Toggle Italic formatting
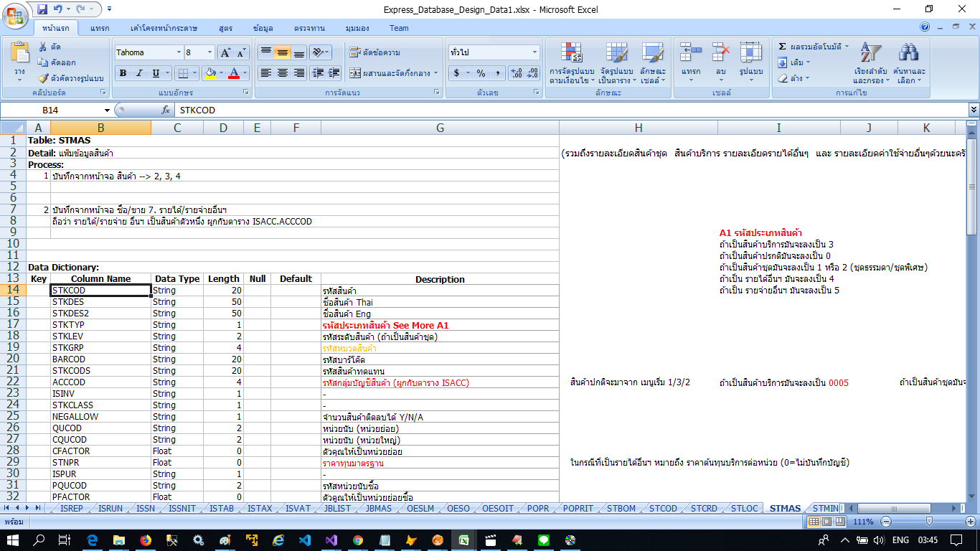This screenshot has width=980, height=551. click(x=138, y=73)
